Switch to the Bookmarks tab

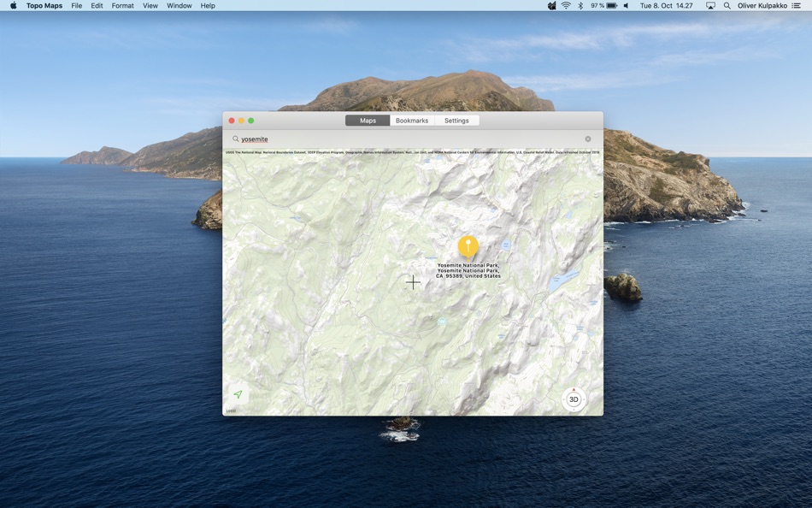(412, 121)
